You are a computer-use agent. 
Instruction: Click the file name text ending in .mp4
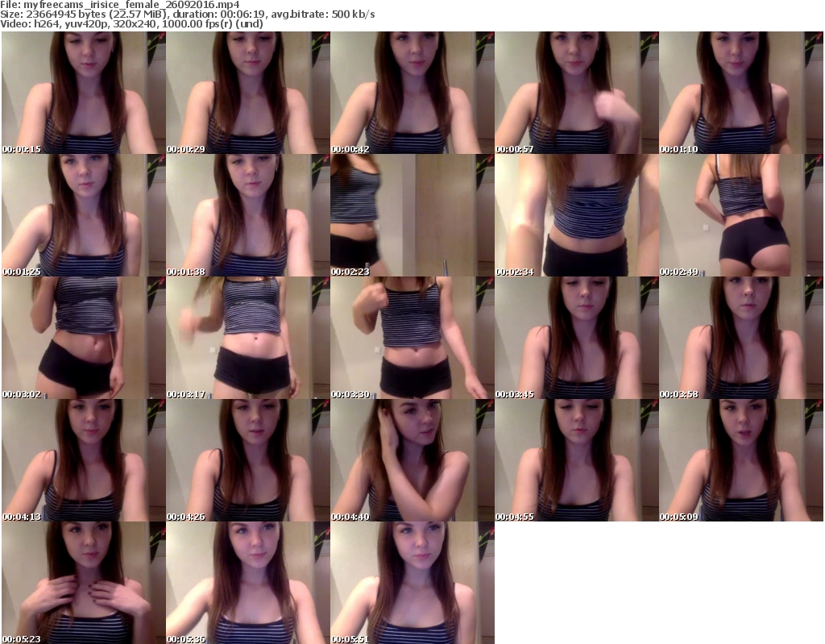pyautogui.click(x=131, y=5)
